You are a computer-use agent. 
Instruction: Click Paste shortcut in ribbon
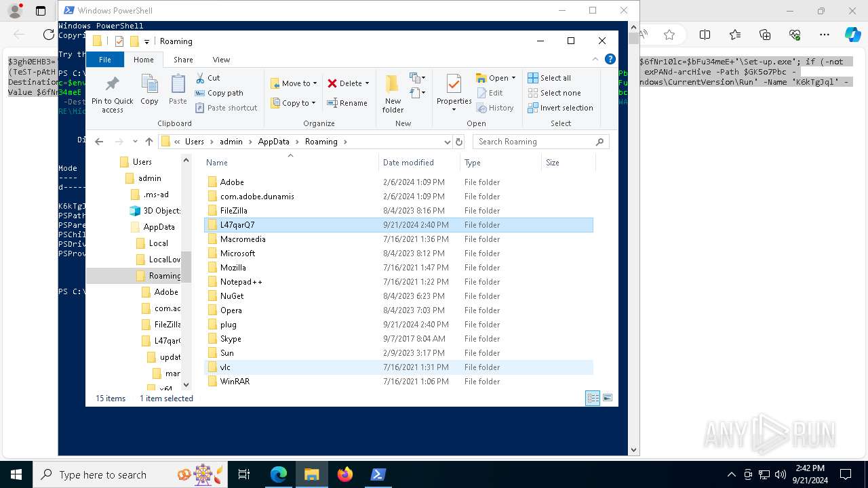(x=226, y=108)
